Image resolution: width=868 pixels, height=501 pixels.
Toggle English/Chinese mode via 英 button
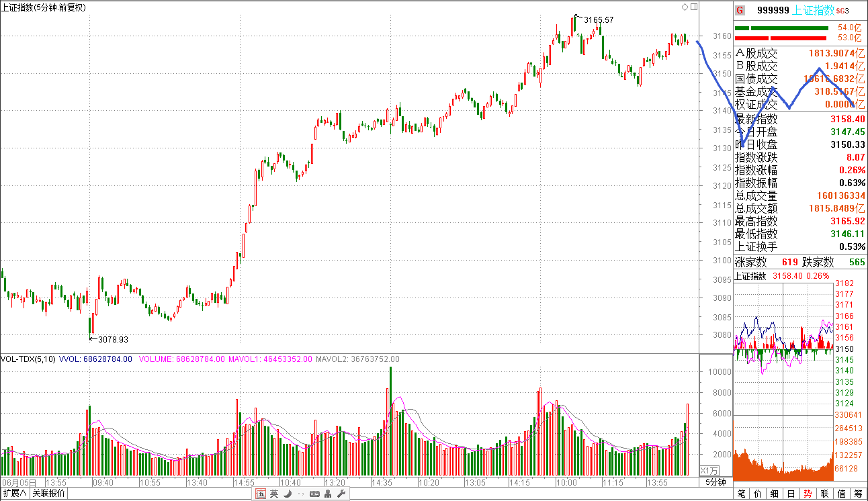(274, 494)
